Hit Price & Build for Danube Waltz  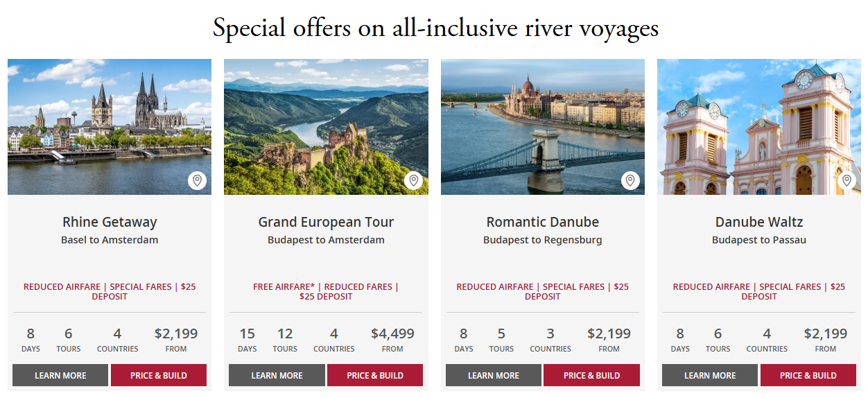coord(808,375)
